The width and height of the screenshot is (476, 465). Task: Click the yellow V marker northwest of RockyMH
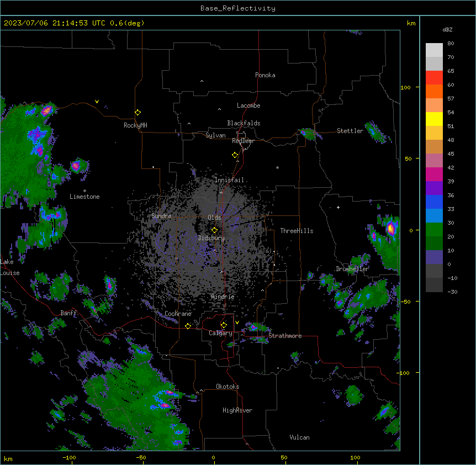click(97, 102)
